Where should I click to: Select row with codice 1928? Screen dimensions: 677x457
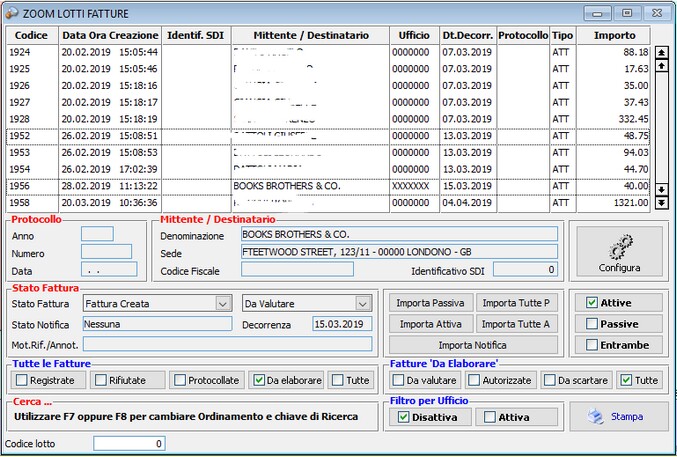(x=328, y=119)
